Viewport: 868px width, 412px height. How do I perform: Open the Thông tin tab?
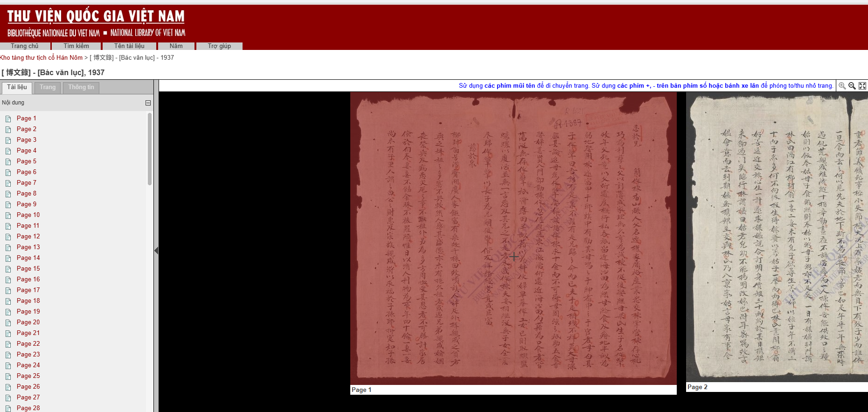pos(81,87)
